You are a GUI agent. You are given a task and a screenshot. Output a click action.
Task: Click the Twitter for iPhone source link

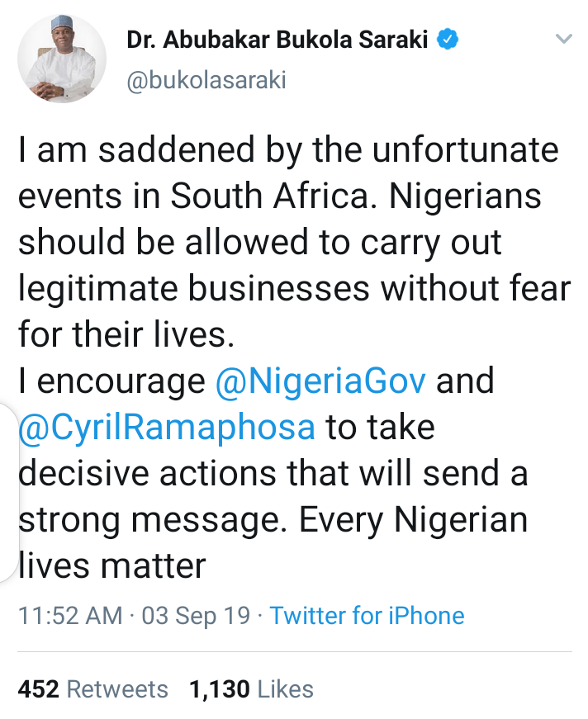point(367,615)
